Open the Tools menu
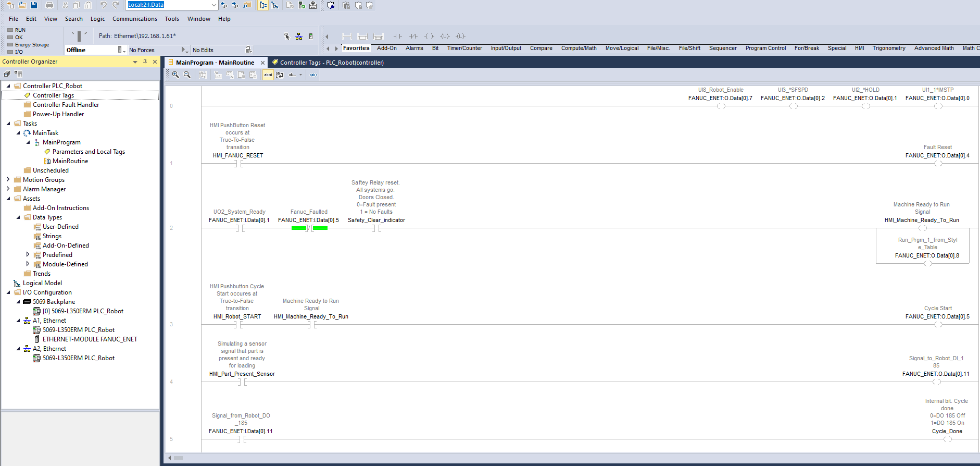 click(172, 19)
